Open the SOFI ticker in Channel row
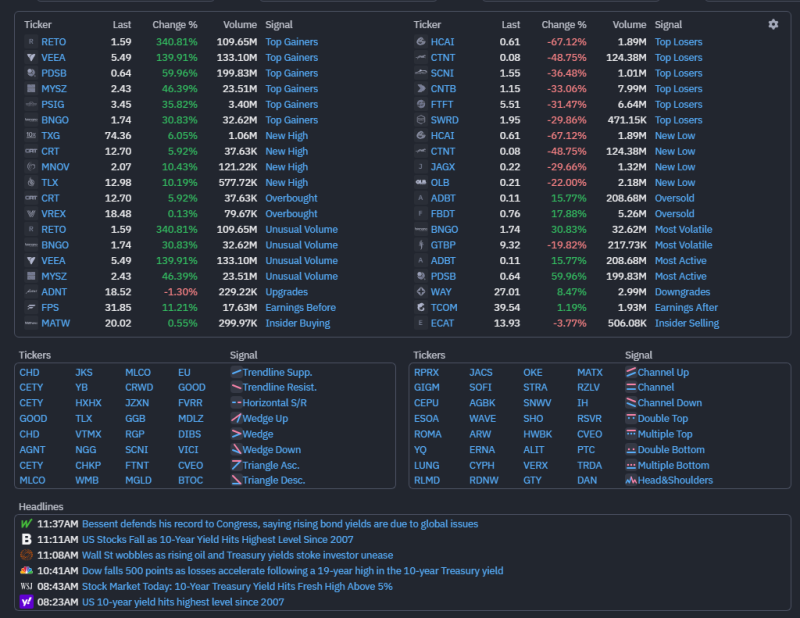800x618 pixels. click(x=481, y=387)
